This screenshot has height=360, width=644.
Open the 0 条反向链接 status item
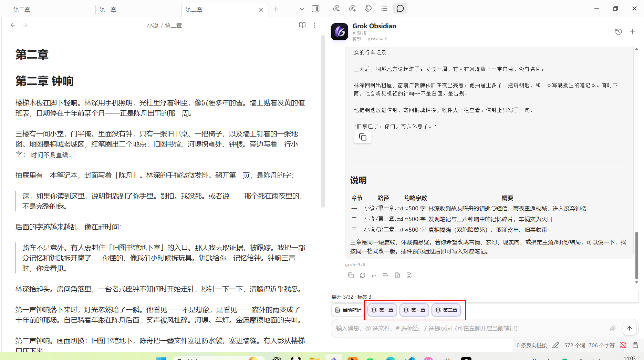tap(531, 345)
